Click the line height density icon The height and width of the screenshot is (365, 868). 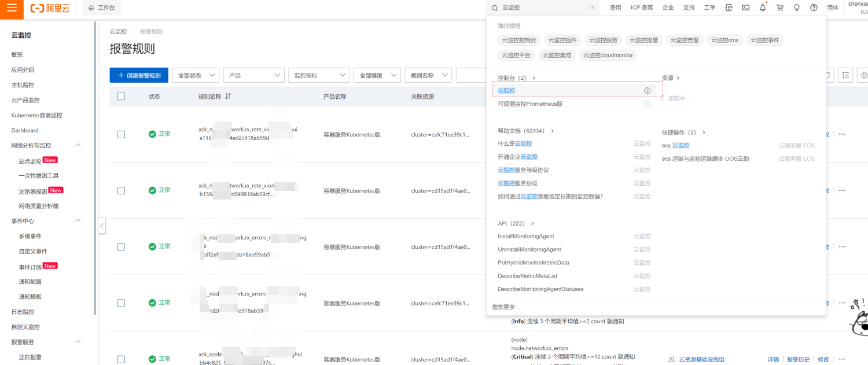coord(845,75)
